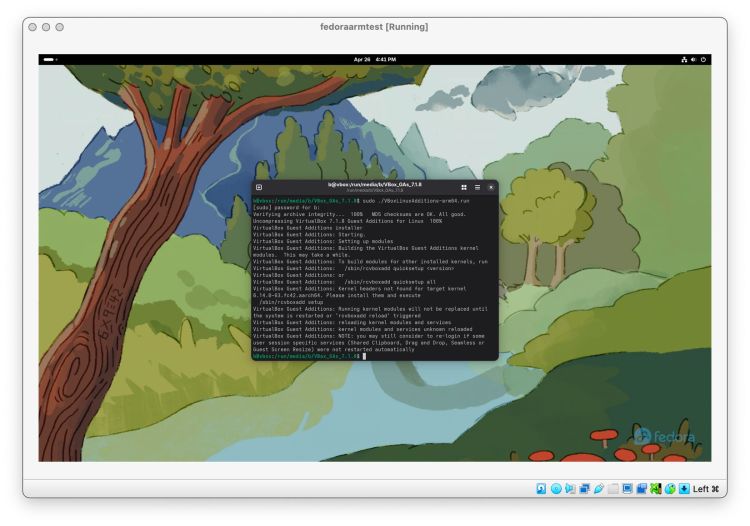Click the 'Uncompressing VirtualBox 7.1.8 Guest Additions' line

pyautogui.click(x=347, y=221)
